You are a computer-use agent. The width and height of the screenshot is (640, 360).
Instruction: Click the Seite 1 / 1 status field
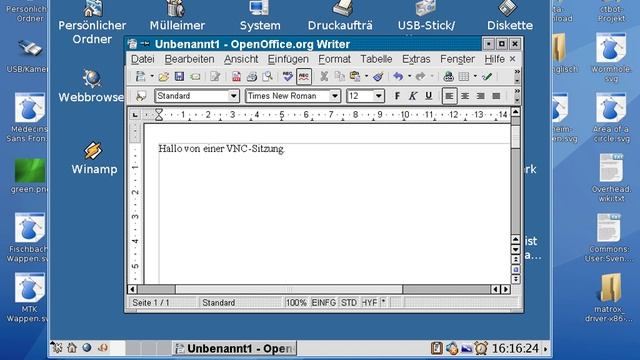pos(163,303)
